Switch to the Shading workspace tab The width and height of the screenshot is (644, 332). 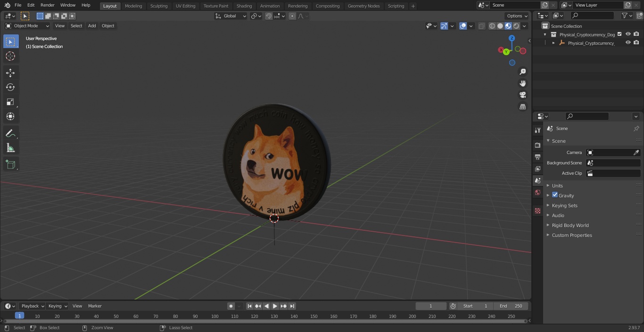[x=244, y=6]
